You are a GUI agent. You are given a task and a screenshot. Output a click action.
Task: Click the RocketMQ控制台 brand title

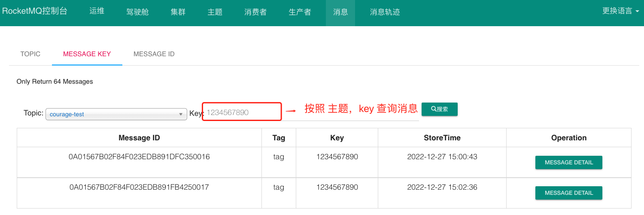35,12
